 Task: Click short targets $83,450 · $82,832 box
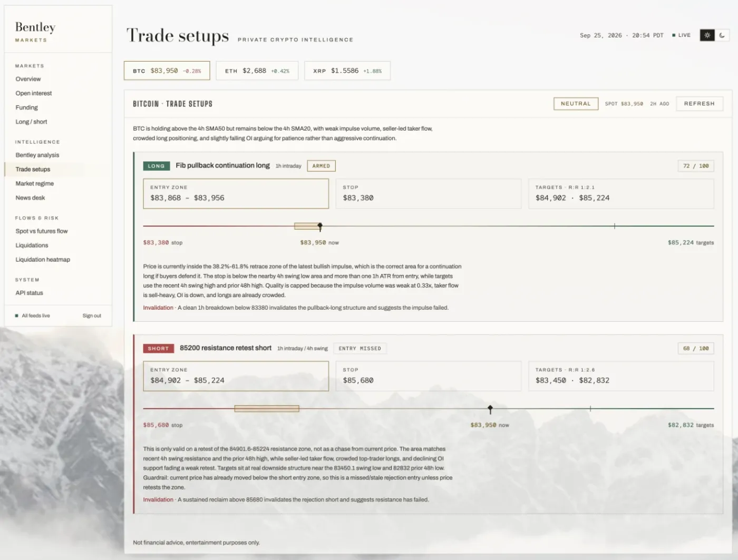[x=622, y=376]
